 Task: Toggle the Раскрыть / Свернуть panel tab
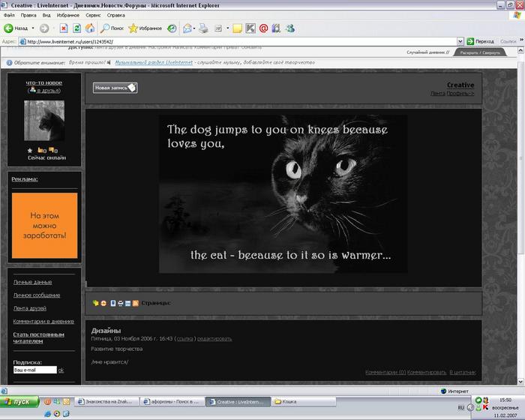pyautogui.click(x=480, y=52)
